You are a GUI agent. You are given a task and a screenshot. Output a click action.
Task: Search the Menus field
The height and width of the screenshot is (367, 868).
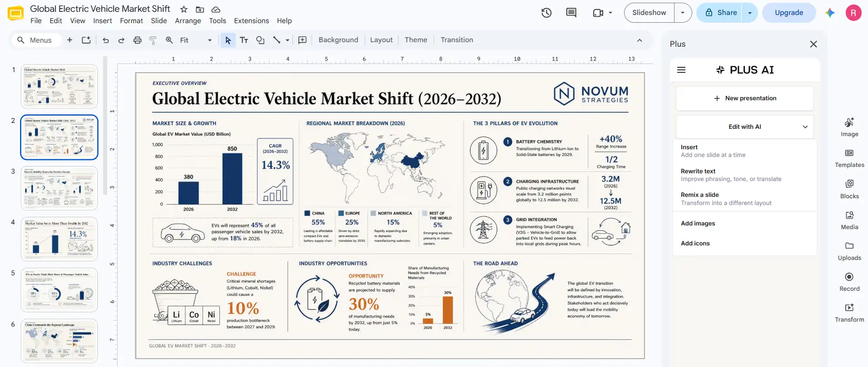35,40
